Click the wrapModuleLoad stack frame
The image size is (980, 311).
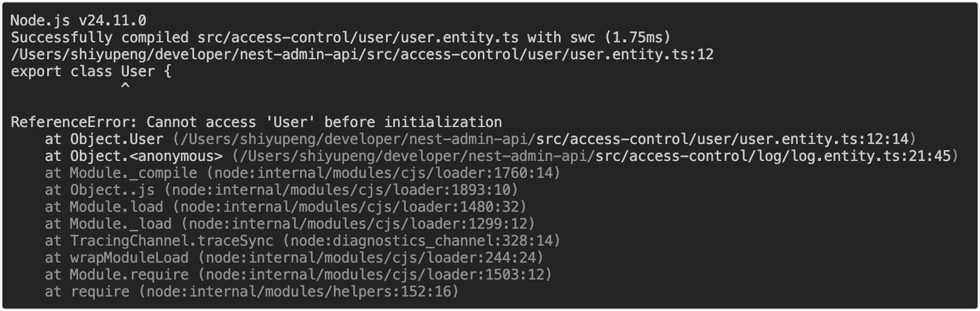(x=129, y=258)
